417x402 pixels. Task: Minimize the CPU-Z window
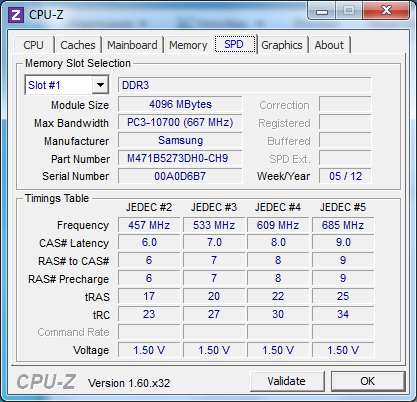pos(322,11)
